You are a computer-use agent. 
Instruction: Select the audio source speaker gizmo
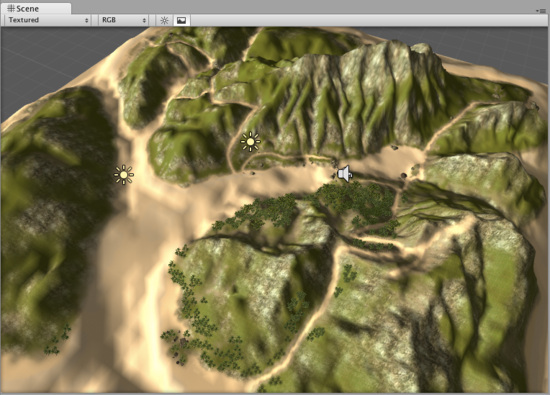point(345,174)
